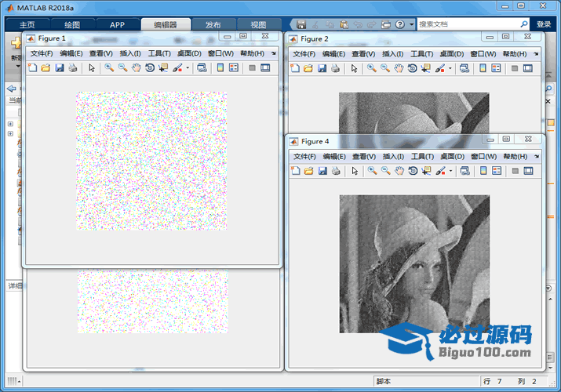Open Brush color dropdown arrow in Figure 4

tap(451, 171)
